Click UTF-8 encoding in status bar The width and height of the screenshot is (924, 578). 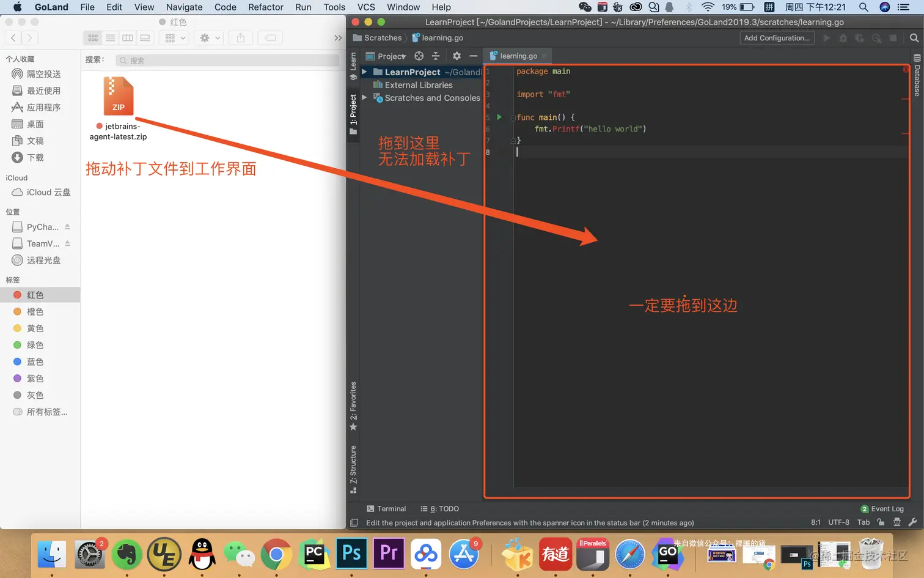[x=838, y=522]
